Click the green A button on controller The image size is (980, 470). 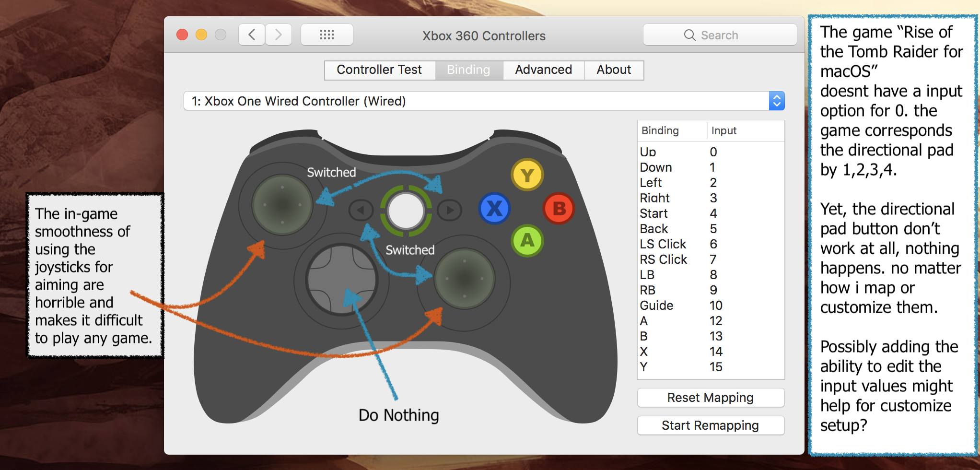pos(527,240)
